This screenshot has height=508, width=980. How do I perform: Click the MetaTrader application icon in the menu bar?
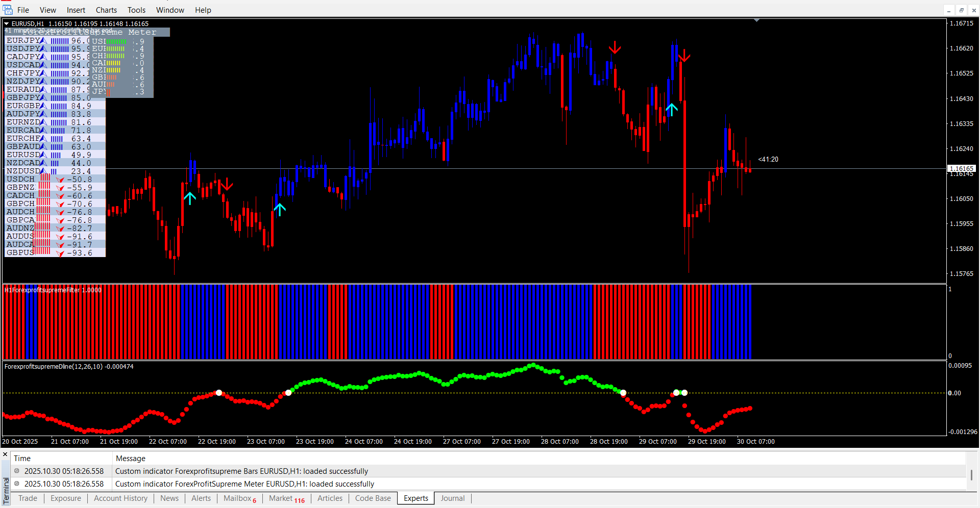click(7, 10)
